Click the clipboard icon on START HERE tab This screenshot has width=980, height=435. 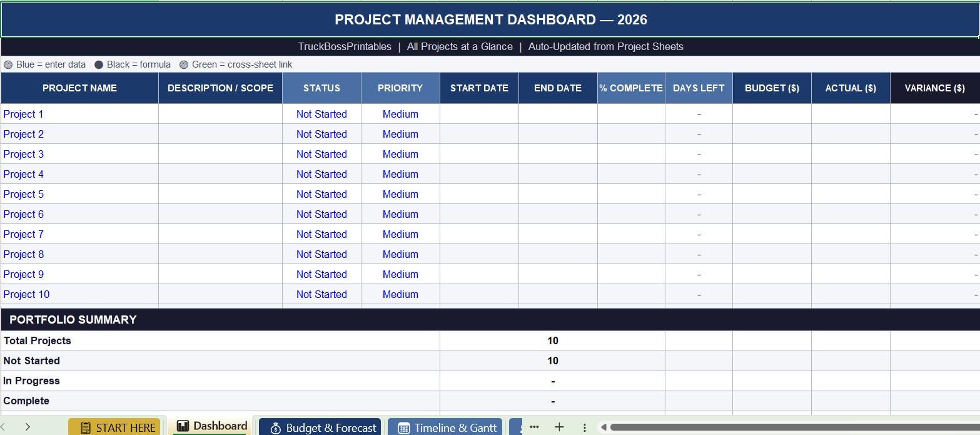(86, 428)
